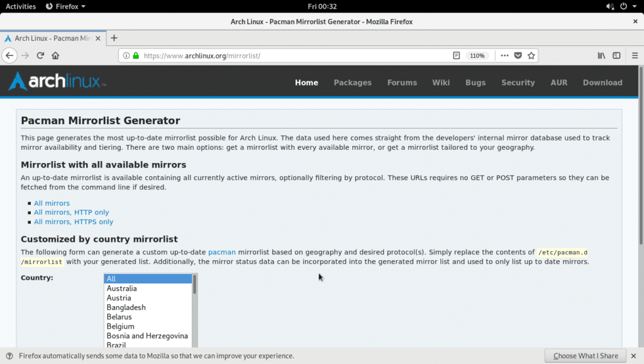Viewport: 644px width, 364px height.
Task: Open the Firefox menu in the top bar
Action: (x=65, y=6)
